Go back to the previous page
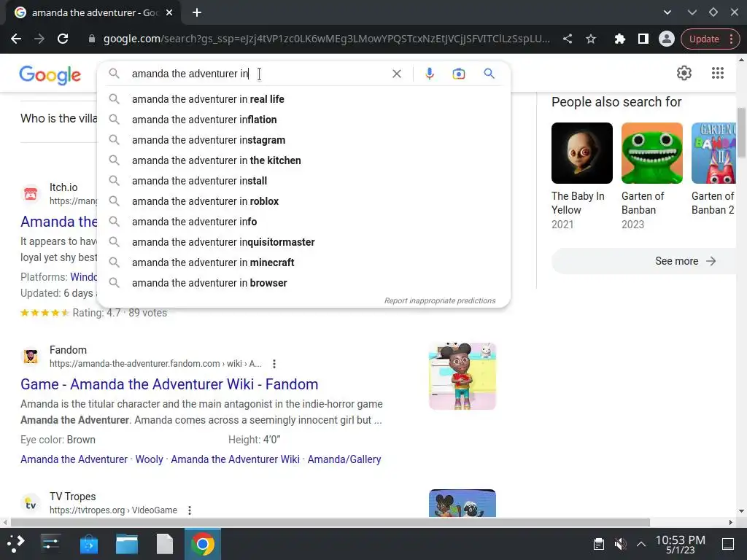 coord(16,39)
